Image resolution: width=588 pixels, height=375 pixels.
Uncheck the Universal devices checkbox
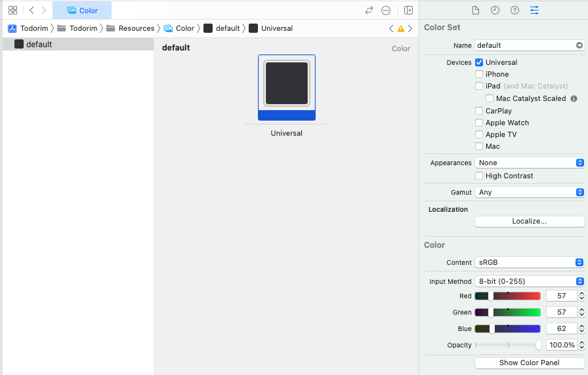[479, 62]
